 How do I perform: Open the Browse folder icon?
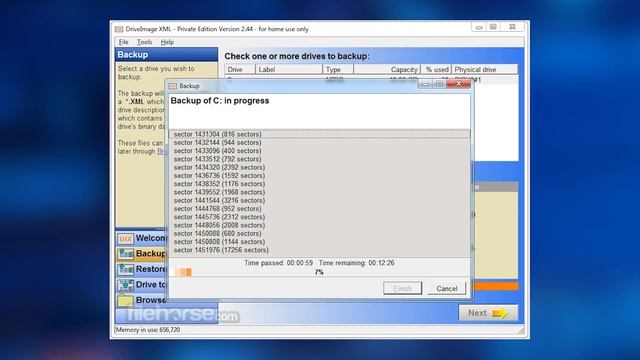pyautogui.click(x=125, y=300)
